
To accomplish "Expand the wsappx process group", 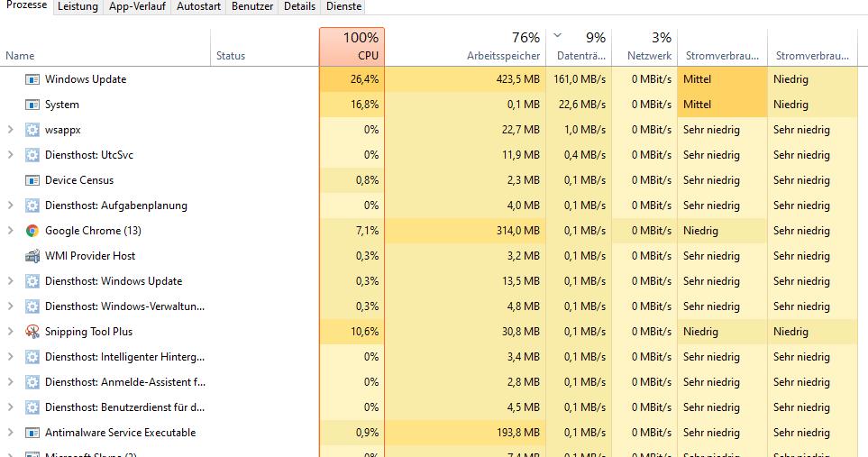I will pos(10,130).
